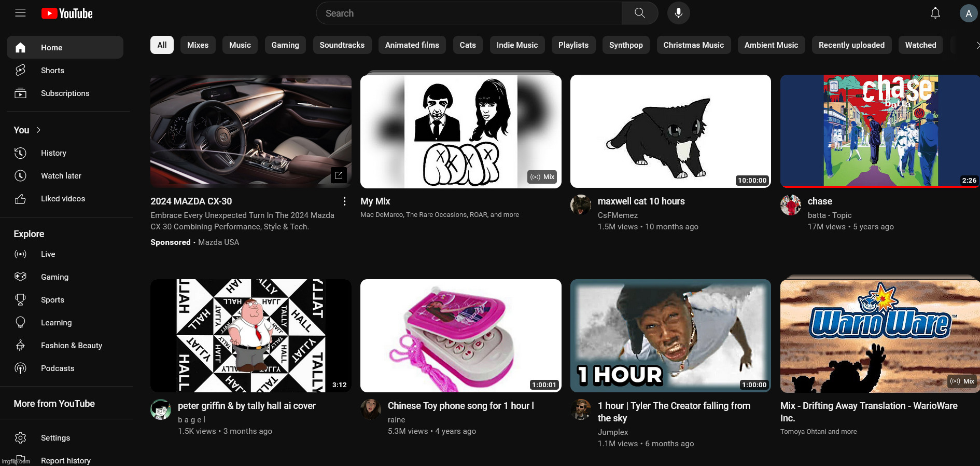Click the Mazda ad external link icon
This screenshot has height=466, width=980.
tap(339, 175)
